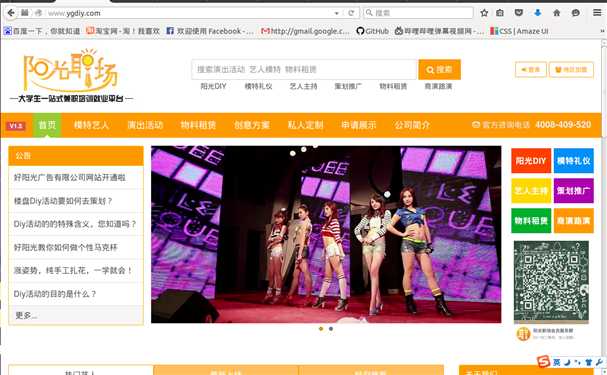This screenshot has width=607, height=375.
Task: Click the yellow 艺人主持 tile
Action: 531,190
